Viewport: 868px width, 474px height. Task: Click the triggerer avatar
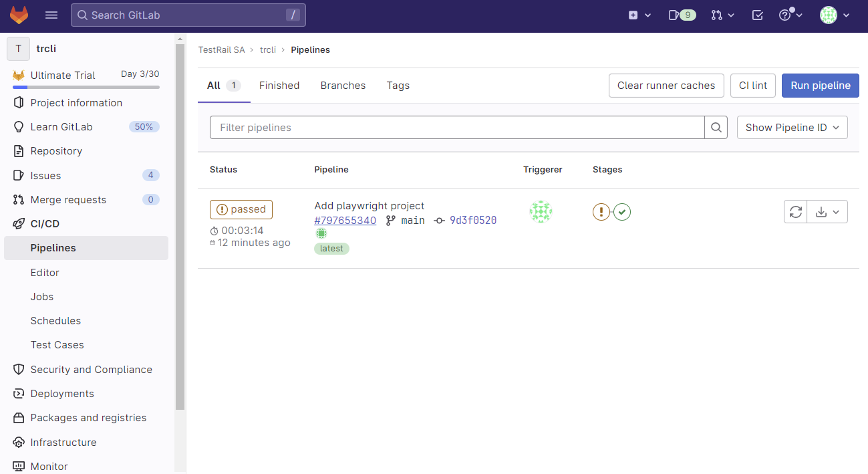coord(541,212)
